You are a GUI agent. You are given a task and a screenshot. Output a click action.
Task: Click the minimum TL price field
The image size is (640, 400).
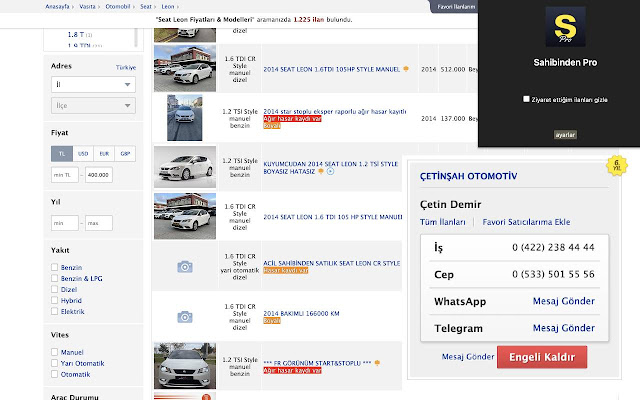pyautogui.click(x=64, y=175)
